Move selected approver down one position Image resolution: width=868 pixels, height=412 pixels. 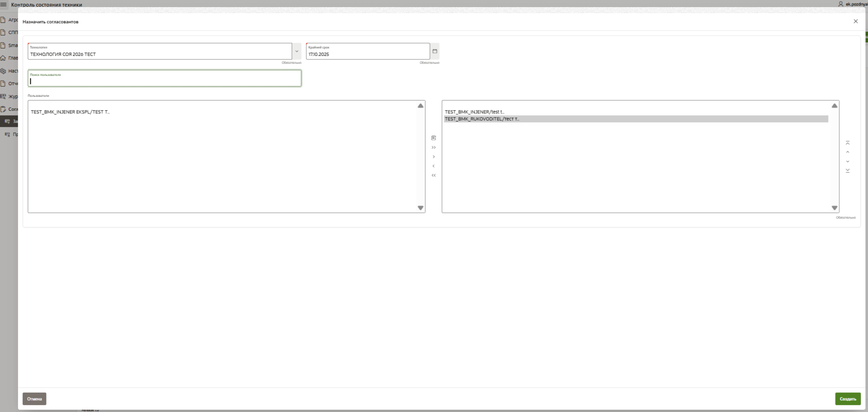[x=848, y=161]
